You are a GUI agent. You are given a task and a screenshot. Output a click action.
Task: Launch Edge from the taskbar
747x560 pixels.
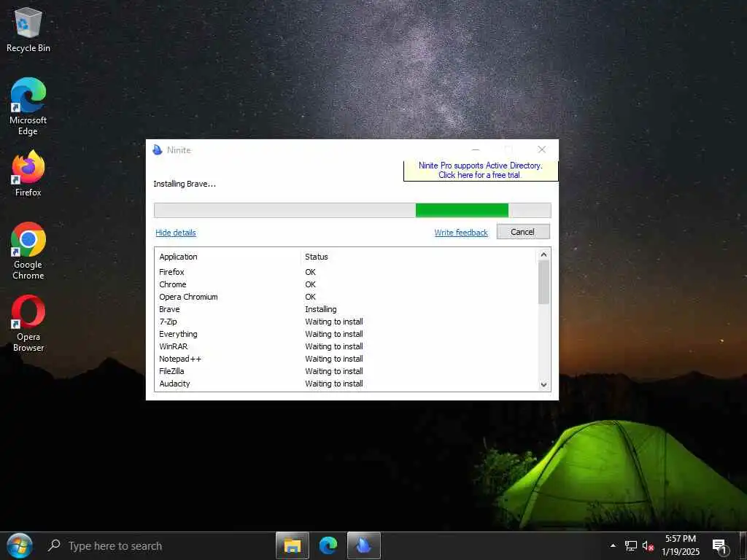coord(328,545)
